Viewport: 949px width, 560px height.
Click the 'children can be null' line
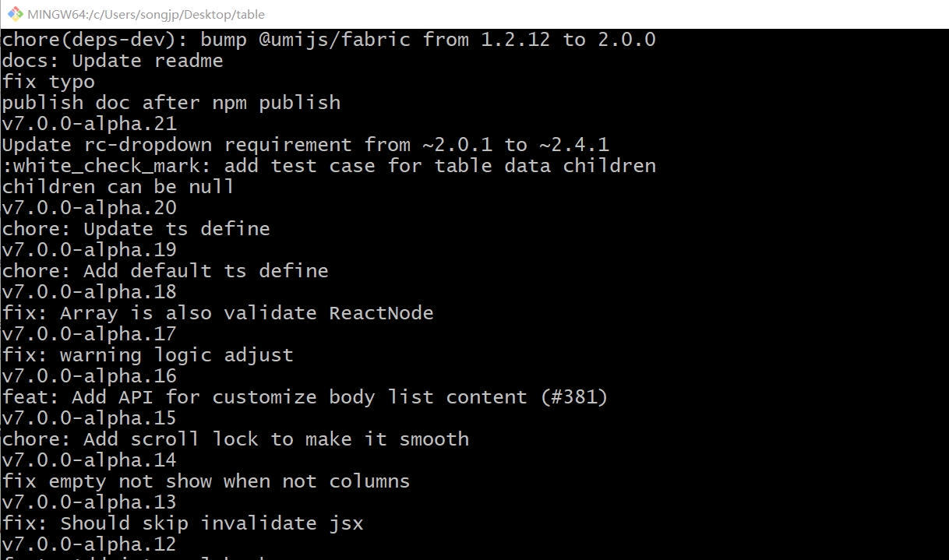[x=118, y=187]
